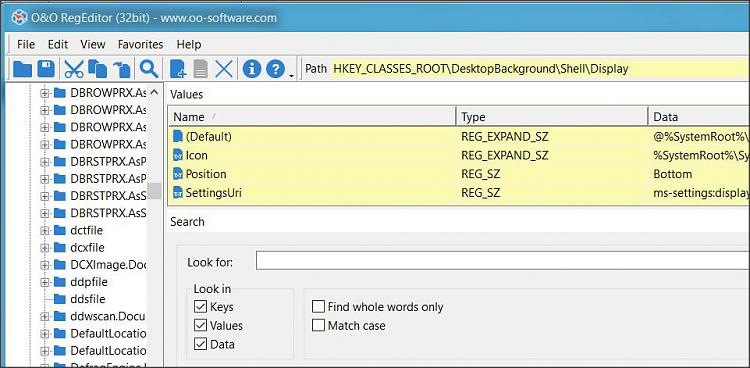The height and width of the screenshot is (368, 750).
Task: Open the Edit menu
Action: pyautogui.click(x=58, y=45)
